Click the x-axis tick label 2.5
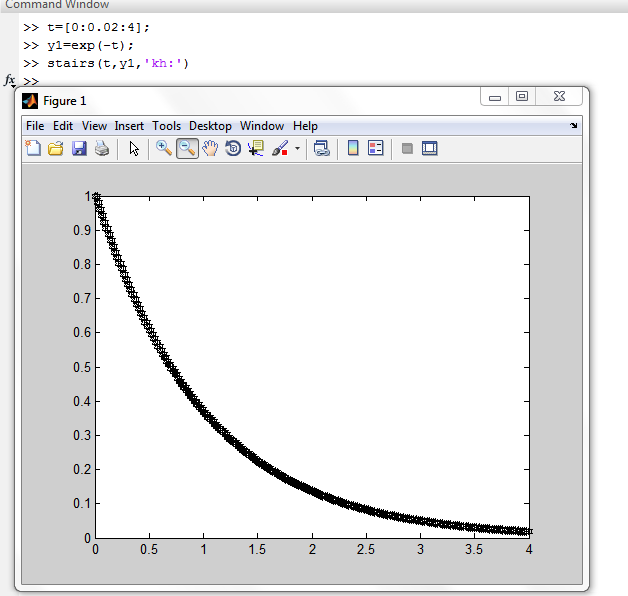Image resolution: width=628 pixels, height=596 pixels. pyautogui.click(x=366, y=549)
